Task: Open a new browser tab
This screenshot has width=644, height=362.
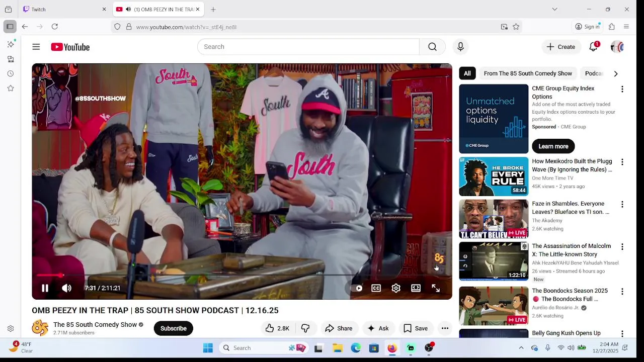Action: [213, 9]
